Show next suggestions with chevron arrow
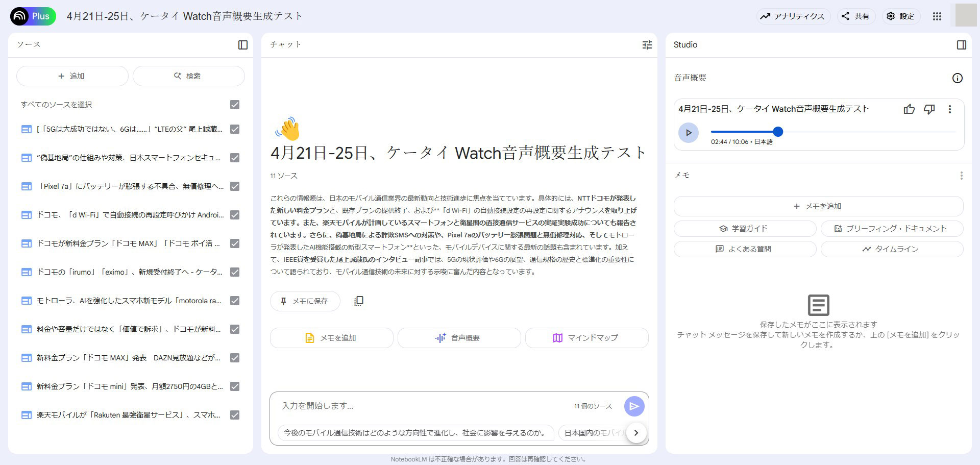Viewport: 980px width, 465px height. pos(636,433)
